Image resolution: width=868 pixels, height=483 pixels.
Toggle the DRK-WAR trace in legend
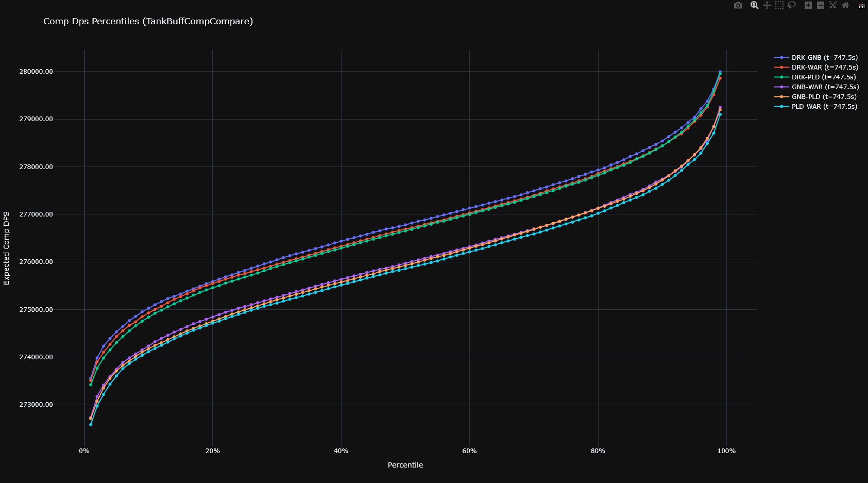tap(816, 68)
